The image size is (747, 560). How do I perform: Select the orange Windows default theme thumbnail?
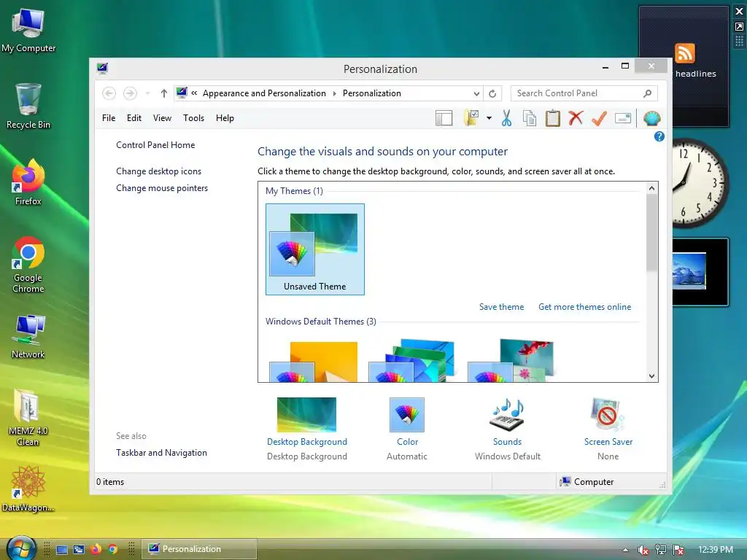314,360
